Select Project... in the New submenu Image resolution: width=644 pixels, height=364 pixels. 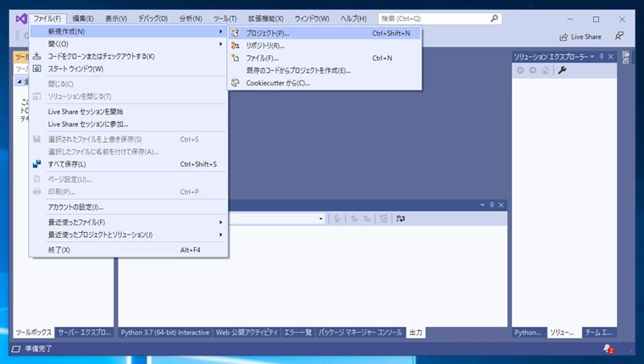click(x=325, y=33)
